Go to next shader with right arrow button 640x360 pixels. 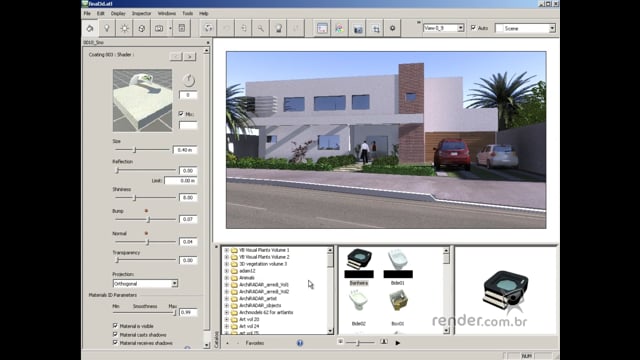click(189, 56)
